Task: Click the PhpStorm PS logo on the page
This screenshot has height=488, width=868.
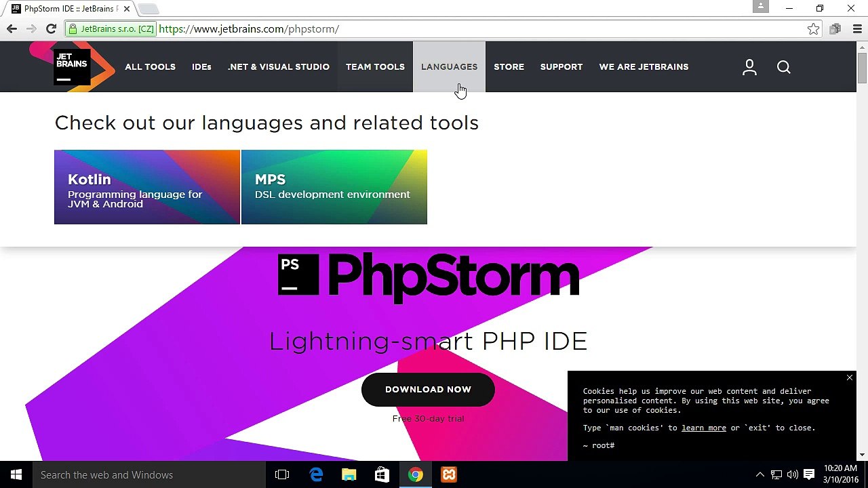Action: pyautogui.click(x=298, y=274)
